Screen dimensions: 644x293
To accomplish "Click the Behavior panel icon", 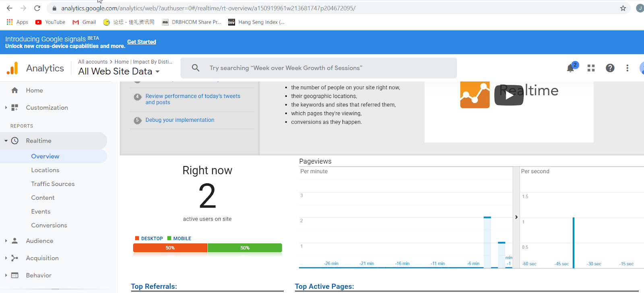I will (15, 275).
